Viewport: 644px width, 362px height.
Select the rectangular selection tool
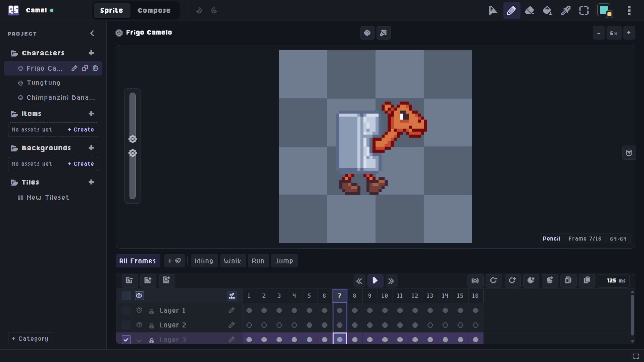coord(584,11)
